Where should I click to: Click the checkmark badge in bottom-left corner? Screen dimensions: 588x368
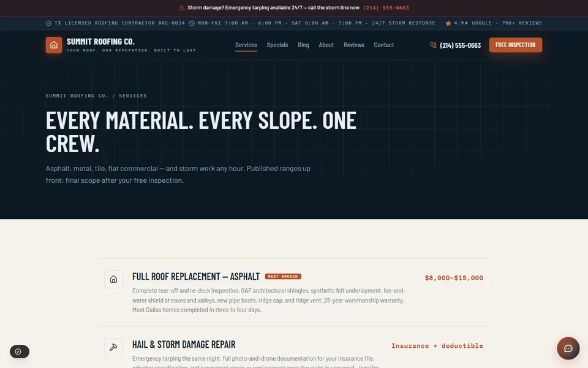pyautogui.click(x=20, y=351)
